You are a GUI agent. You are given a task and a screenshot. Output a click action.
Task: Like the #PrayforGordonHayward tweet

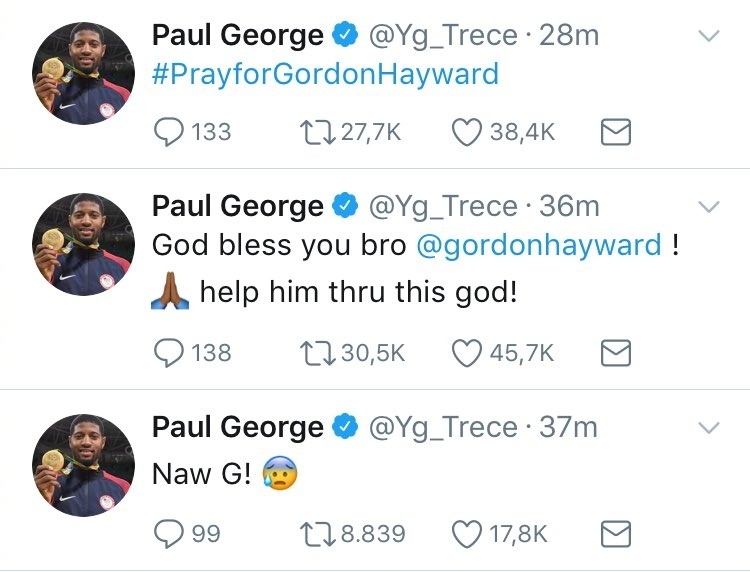(x=467, y=132)
